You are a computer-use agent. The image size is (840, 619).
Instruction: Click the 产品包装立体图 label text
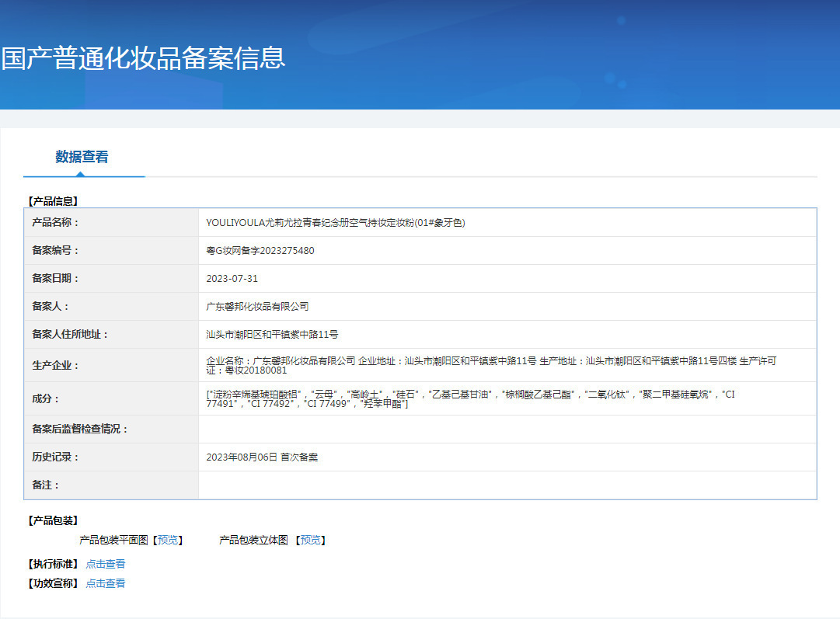pos(253,540)
